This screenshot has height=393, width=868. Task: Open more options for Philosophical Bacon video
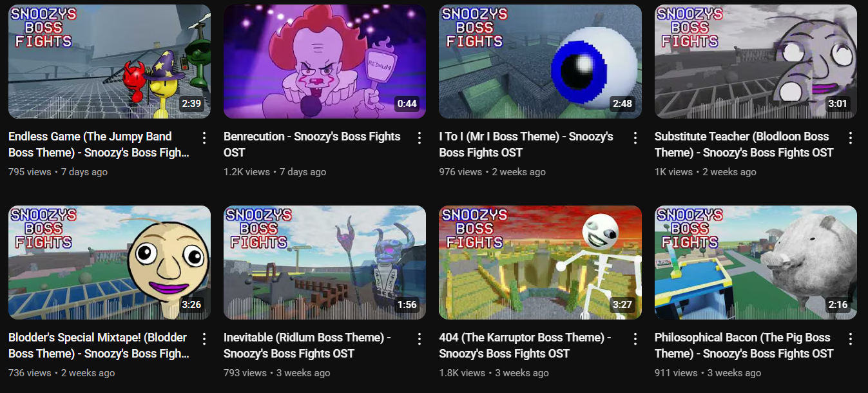click(x=850, y=339)
